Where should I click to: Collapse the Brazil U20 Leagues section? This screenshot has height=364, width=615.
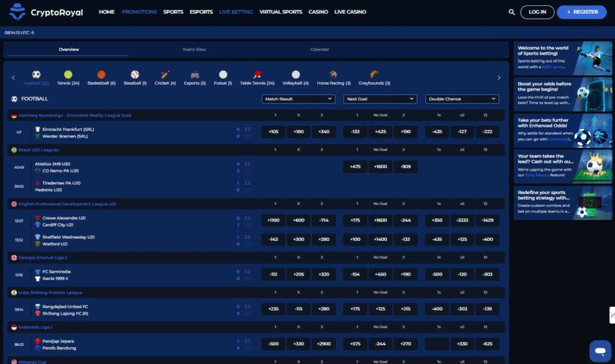click(x=256, y=150)
